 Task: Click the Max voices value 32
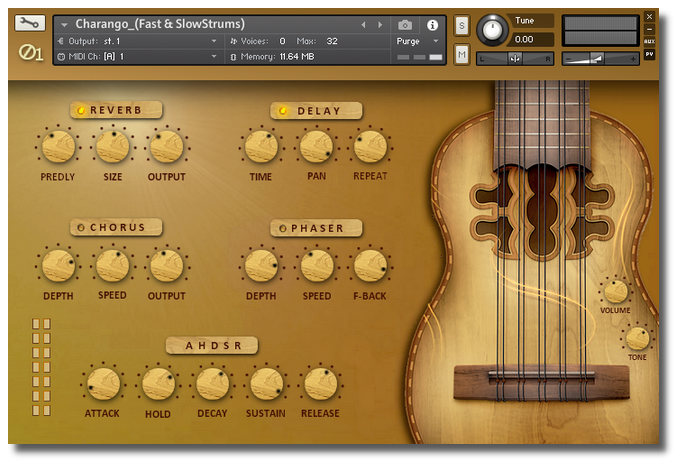(332, 41)
